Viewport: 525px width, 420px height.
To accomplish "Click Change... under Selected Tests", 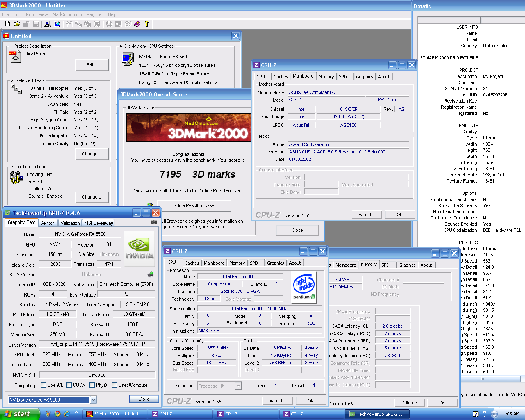I will (92, 154).
